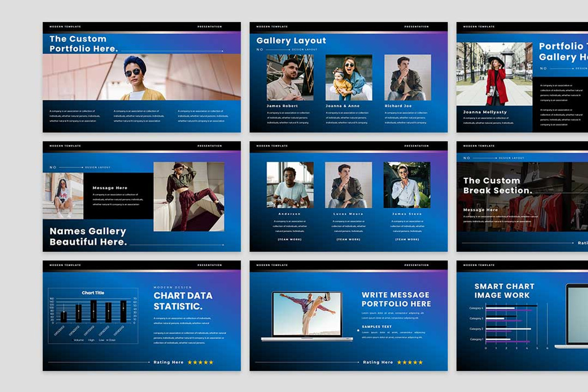
Task: Click the stock bar chart graphic
Action: (93, 316)
